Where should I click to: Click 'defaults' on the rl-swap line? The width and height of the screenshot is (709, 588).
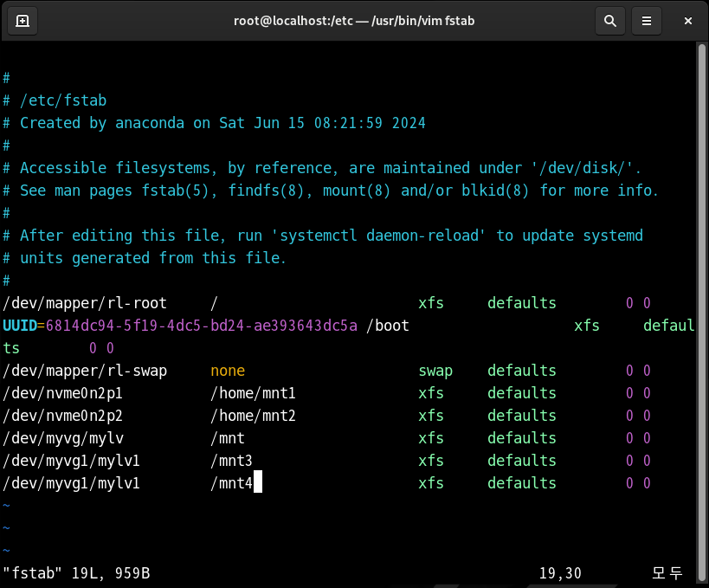pos(522,371)
